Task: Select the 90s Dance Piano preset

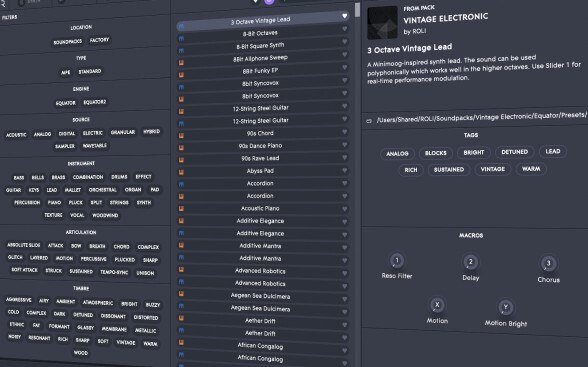Action: click(x=260, y=145)
